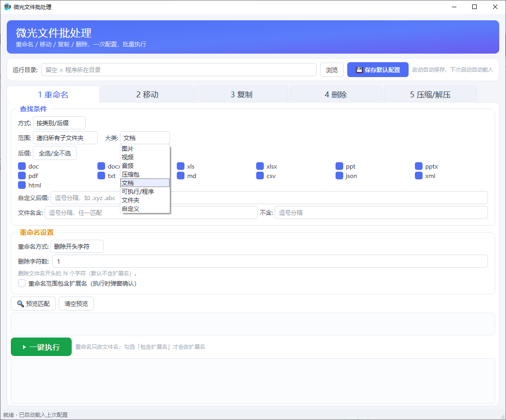
Task: Click the play icon on 一键执行
Action: (x=24, y=347)
